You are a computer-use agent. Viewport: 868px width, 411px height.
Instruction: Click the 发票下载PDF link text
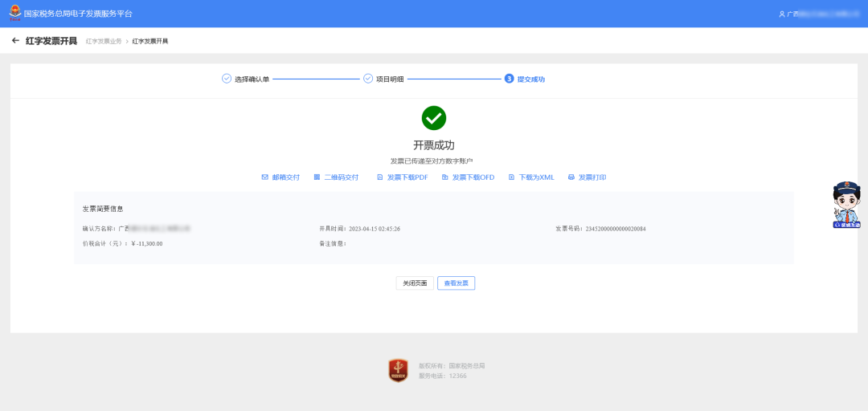[x=407, y=177]
